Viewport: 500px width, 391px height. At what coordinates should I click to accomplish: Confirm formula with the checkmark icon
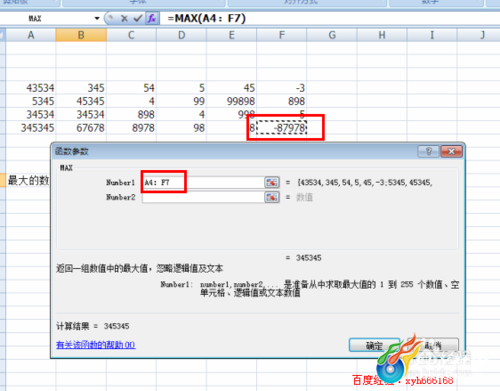point(138,18)
